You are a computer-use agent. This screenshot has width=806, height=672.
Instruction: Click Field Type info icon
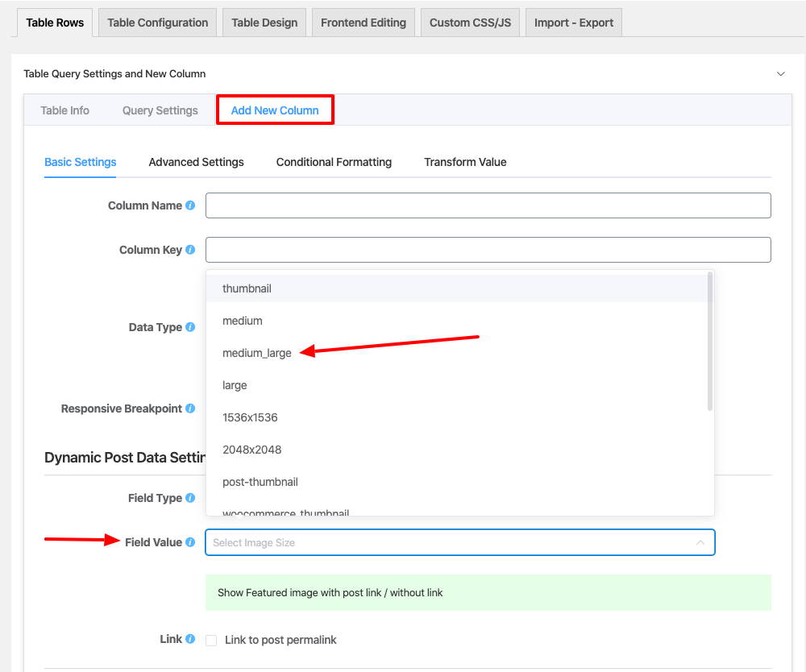tap(190, 498)
